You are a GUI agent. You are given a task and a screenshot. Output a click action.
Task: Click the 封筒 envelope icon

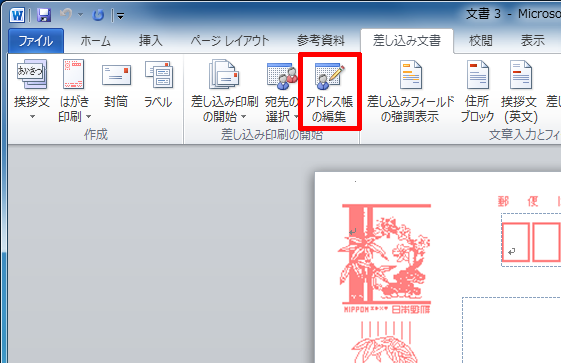coord(116,75)
